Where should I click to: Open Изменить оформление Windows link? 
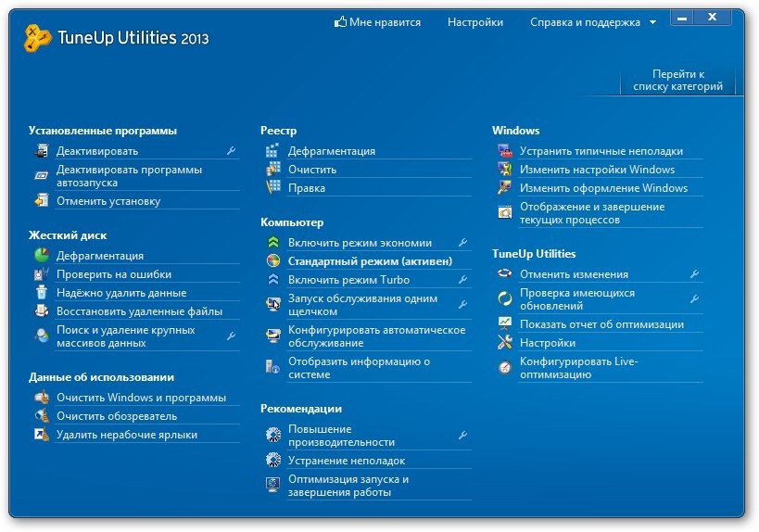tap(603, 188)
